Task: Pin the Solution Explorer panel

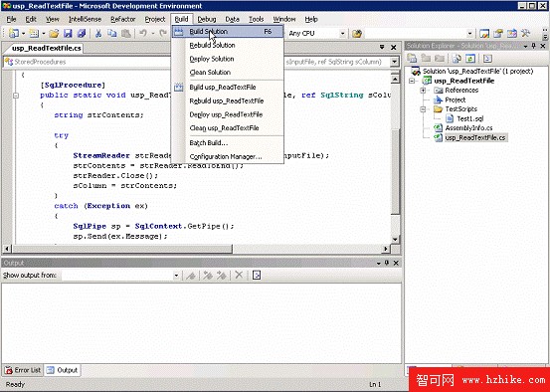Action: (x=534, y=47)
